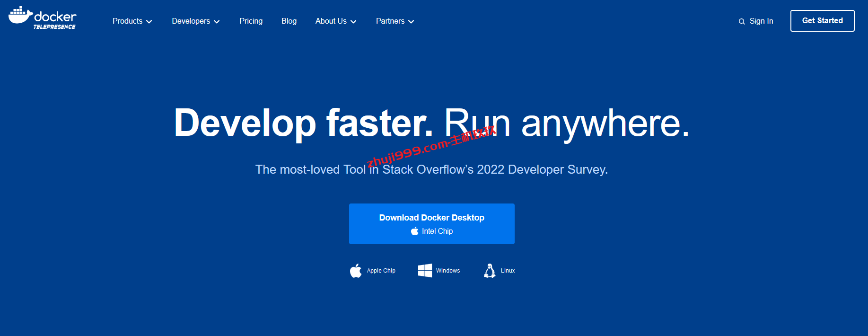Open the Products menu
The height and width of the screenshot is (336, 868).
click(132, 21)
